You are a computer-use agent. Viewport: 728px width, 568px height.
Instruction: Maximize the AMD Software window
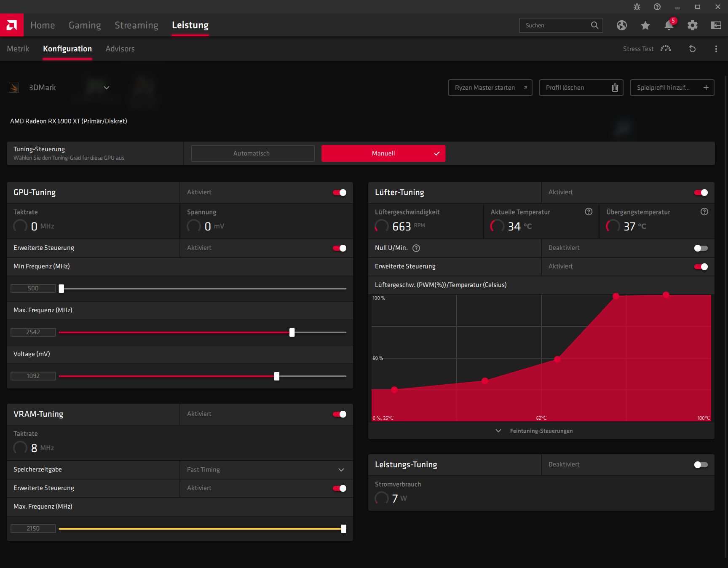click(698, 7)
